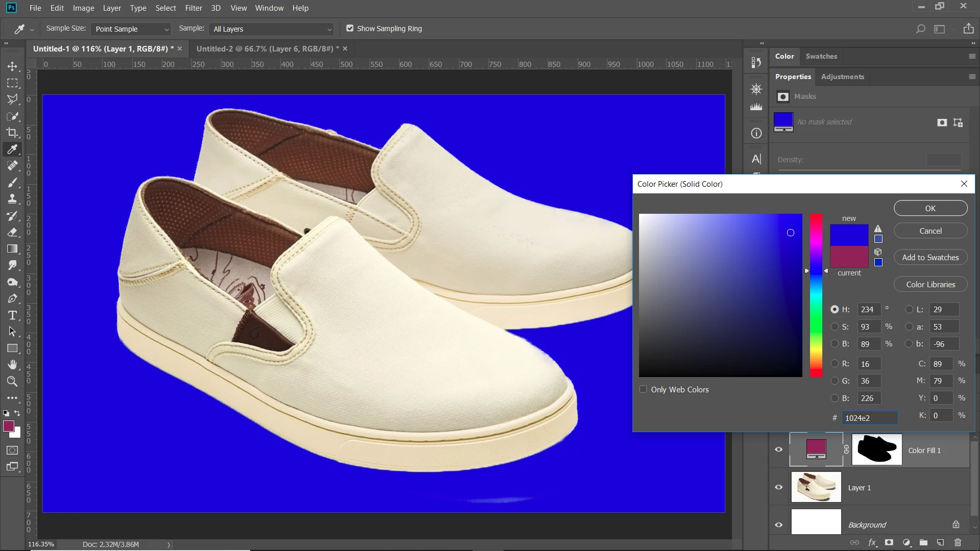Switch to the Swatches tab
Image resolution: width=980 pixels, height=551 pixels.
point(821,56)
